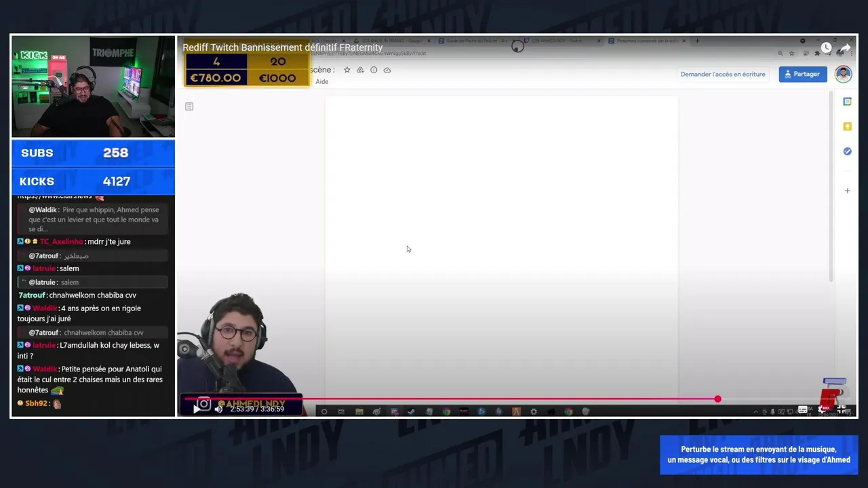The image size is (868, 488).
Task: Click Demander l'accès en écriture
Action: pos(723,74)
